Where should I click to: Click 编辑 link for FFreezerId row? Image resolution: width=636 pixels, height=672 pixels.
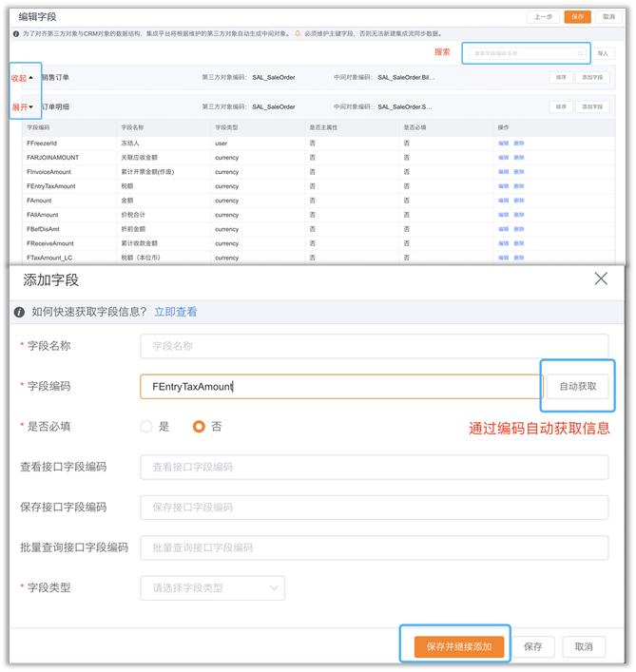pyautogui.click(x=503, y=144)
